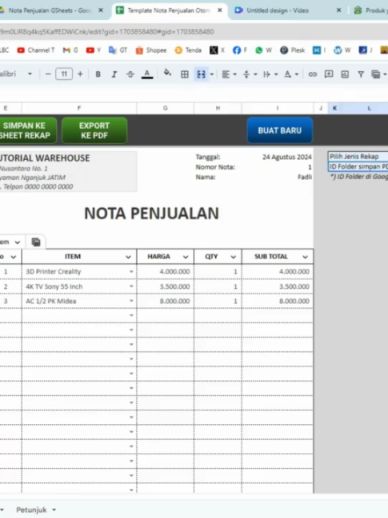The height and width of the screenshot is (518, 388).
Task: Select column F header
Action: click(79, 108)
